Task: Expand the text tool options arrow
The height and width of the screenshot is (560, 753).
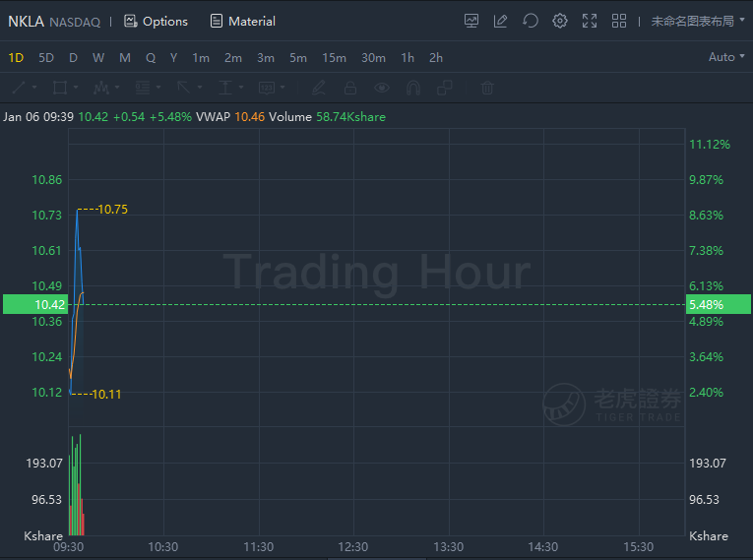Action: coord(241,88)
